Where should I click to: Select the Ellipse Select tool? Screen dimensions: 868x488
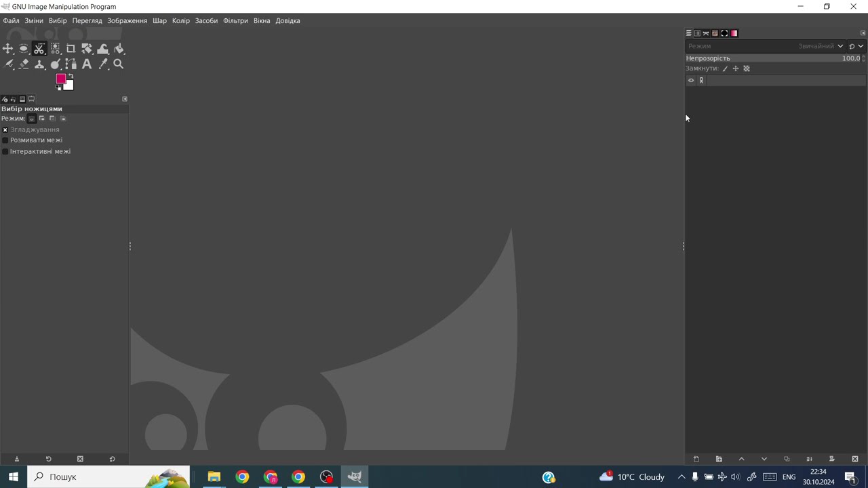24,49
